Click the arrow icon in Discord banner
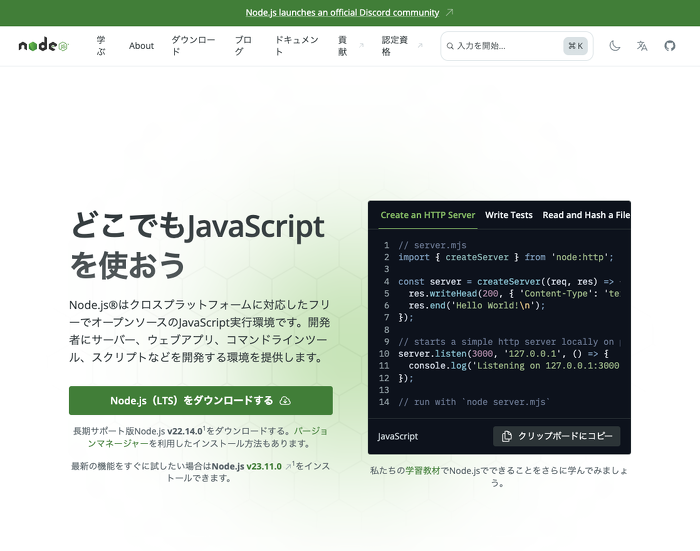This screenshot has height=551, width=700. 449,13
